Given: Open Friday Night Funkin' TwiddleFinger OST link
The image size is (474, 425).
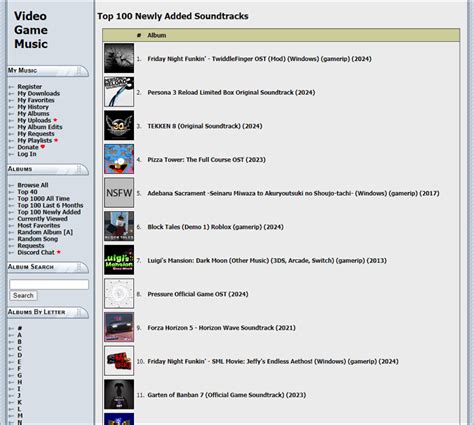Looking at the screenshot, I should [259, 59].
